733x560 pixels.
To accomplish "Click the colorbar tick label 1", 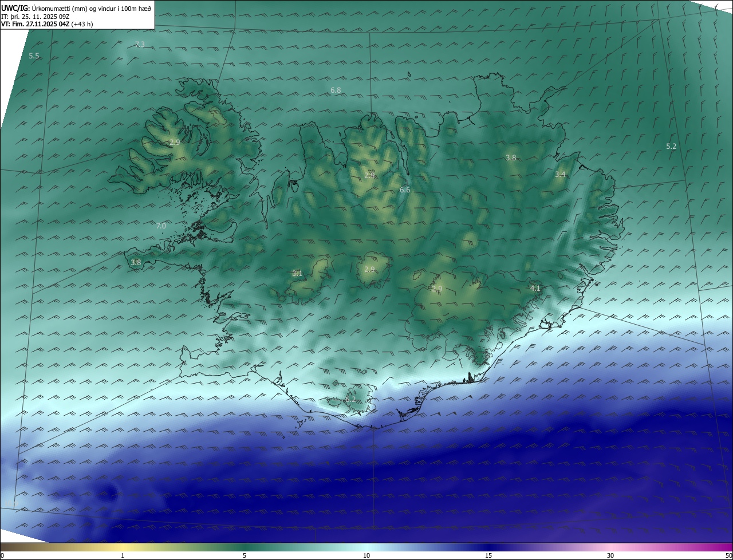I will tap(123, 555).
